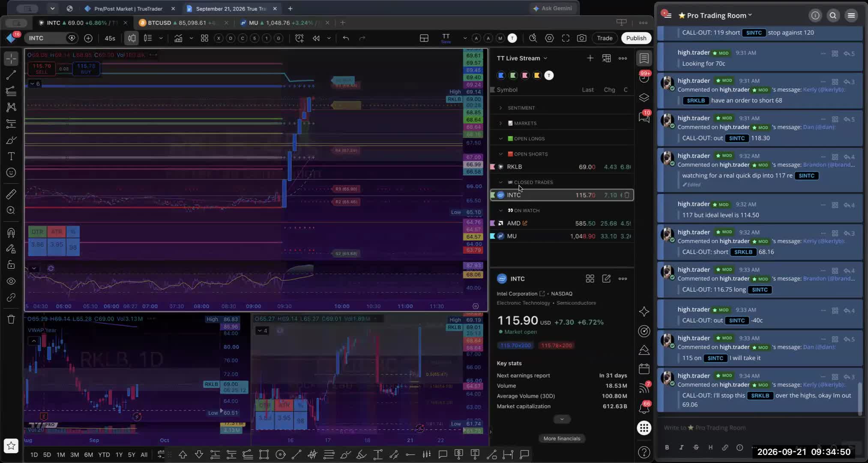
Task: Collapse the OPEN SHORTS section
Action: tap(500, 154)
